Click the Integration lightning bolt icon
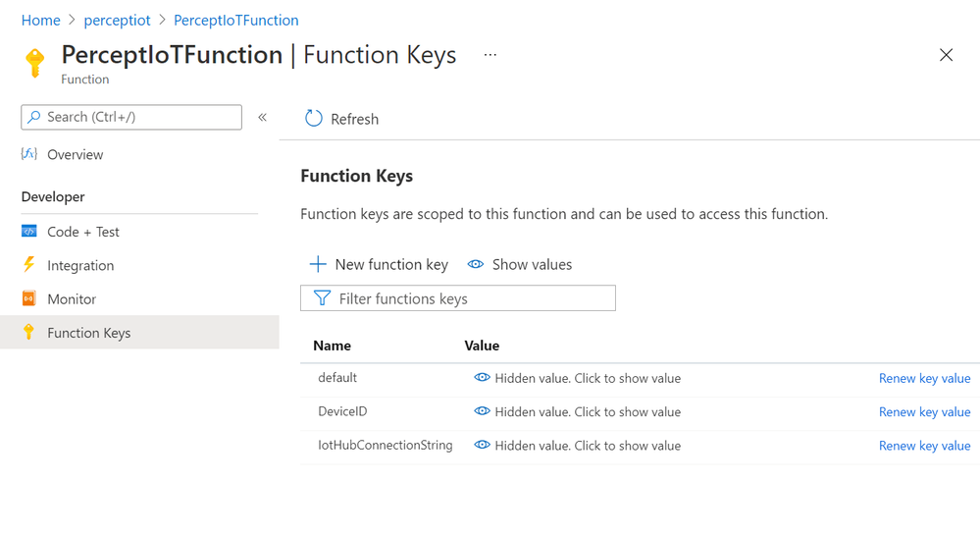980x535 pixels. [29, 265]
